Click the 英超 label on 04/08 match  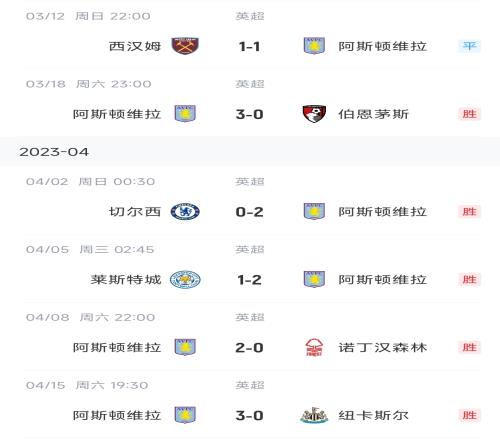pyautogui.click(x=250, y=317)
